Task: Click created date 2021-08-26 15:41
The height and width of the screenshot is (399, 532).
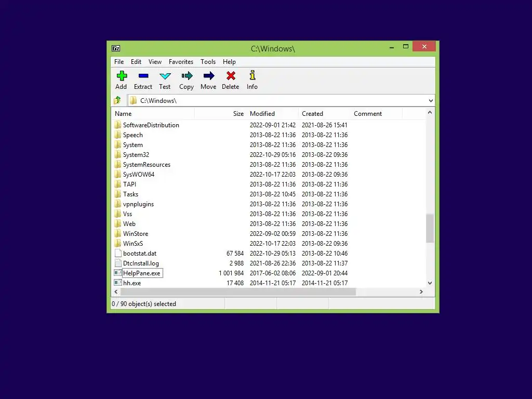Action: 324,125
